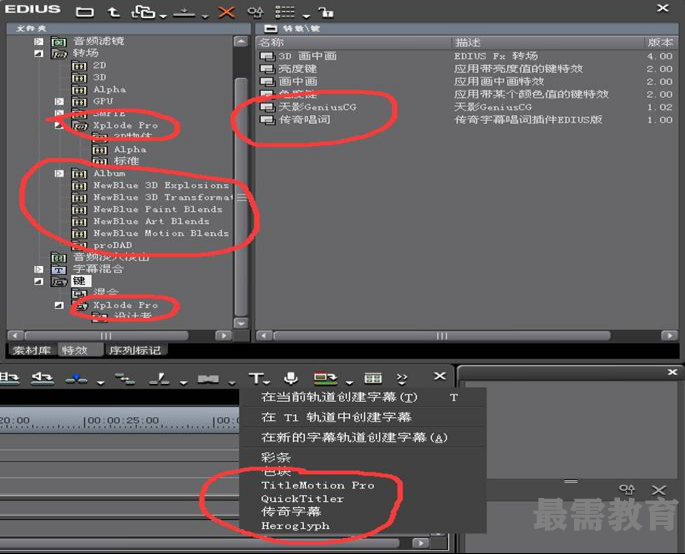Switch to the 素材库 tab
This screenshot has height=554, width=685.
coord(31,350)
